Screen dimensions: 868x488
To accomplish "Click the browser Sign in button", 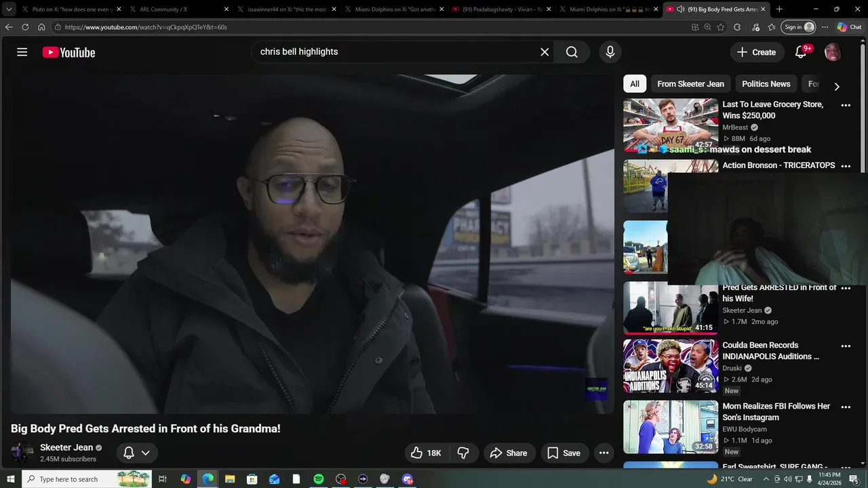I will pyautogui.click(x=797, y=27).
